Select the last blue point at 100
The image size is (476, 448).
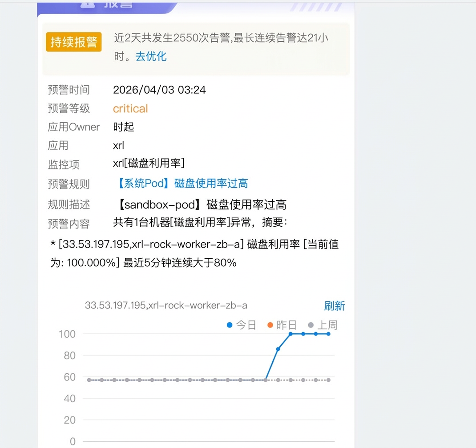click(x=328, y=334)
